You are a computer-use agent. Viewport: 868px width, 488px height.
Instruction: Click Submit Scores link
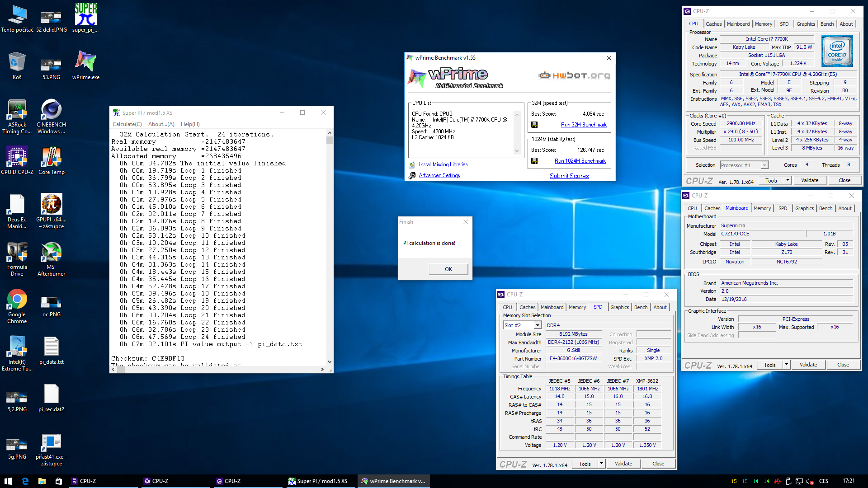pyautogui.click(x=569, y=176)
